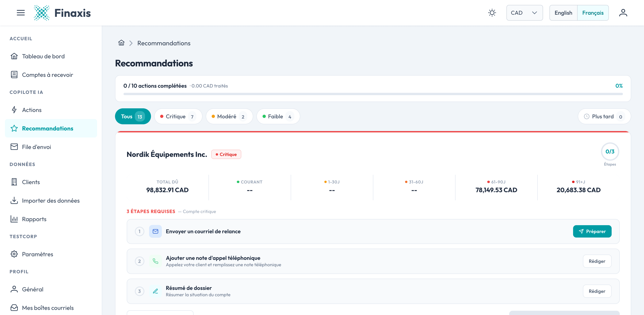The image size is (644, 315).
Task: Click Préparer for the relance email
Action: (592, 231)
